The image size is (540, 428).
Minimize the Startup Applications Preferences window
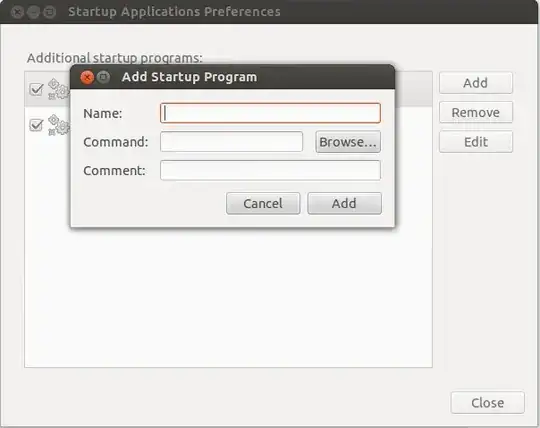click(x=33, y=12)
